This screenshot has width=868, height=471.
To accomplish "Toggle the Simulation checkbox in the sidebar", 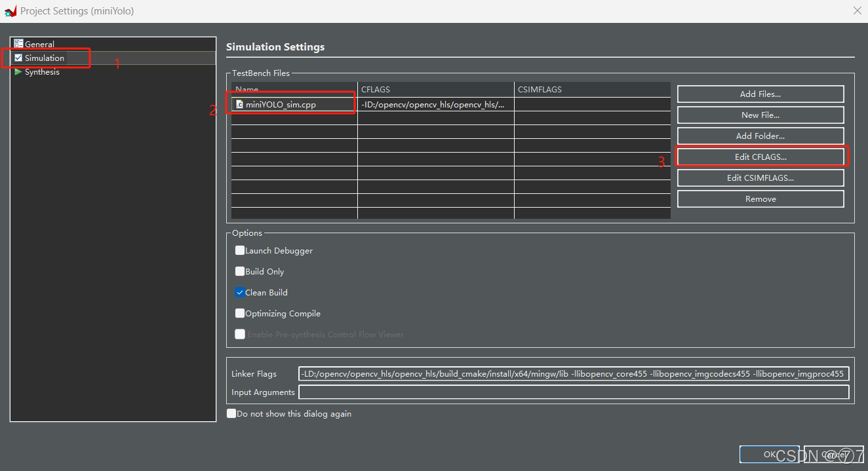I will (18, 58).
